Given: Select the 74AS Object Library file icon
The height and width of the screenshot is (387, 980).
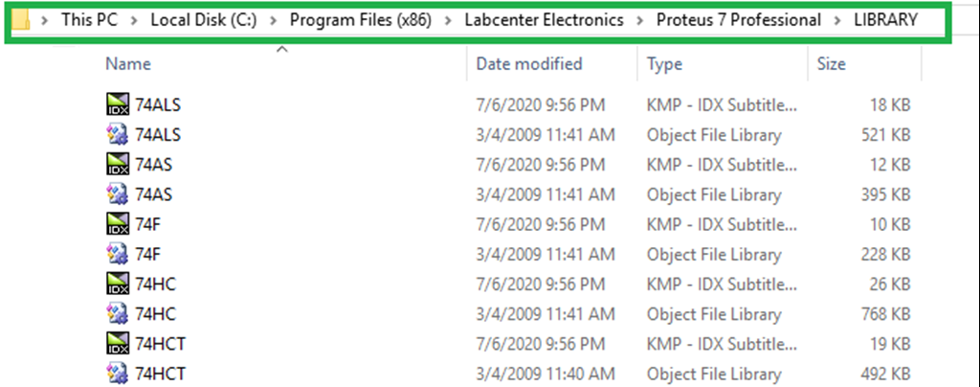Looking at the screenshot, I should [117, 194].
